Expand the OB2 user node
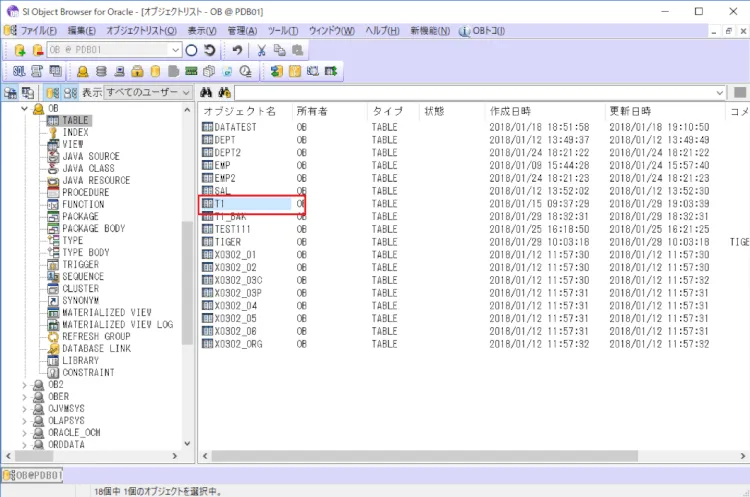The height and width of the screenshot is (497, 750). (24, 385)
